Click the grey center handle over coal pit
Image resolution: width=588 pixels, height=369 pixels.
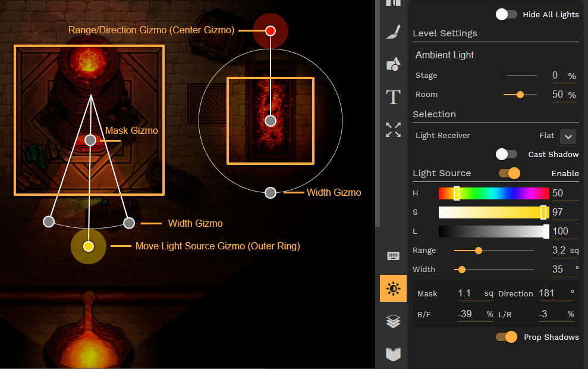[x=271, y=121]
